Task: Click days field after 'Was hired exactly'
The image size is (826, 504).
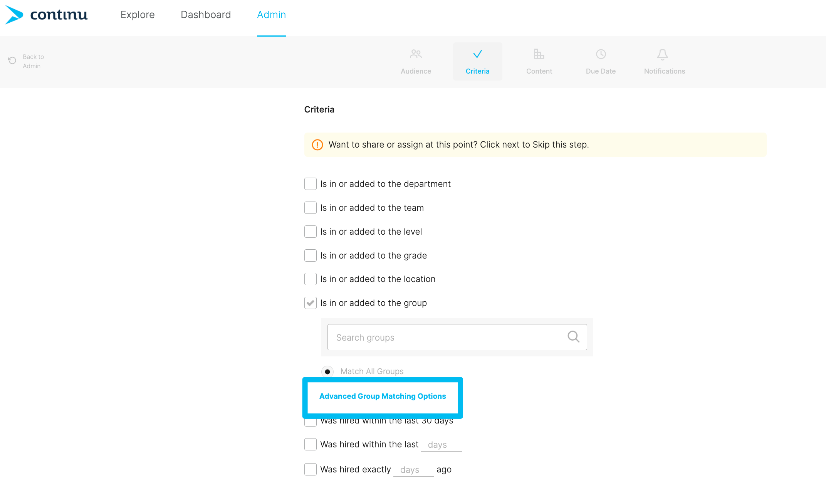Action: click(x=413, y=470)
